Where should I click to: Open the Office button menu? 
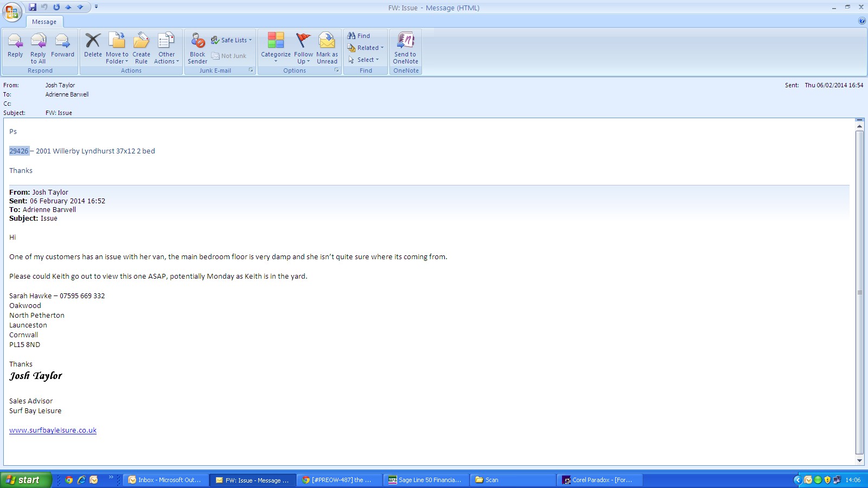coord(12,11)
